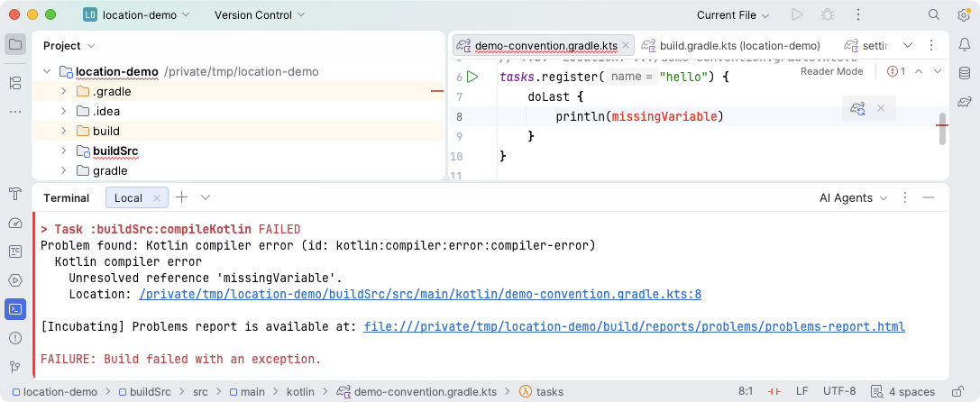Image resolution: width=980 pixels, height=402 pixels.
Task: Open the Project tool window folder icon
Action: (15, 45)
